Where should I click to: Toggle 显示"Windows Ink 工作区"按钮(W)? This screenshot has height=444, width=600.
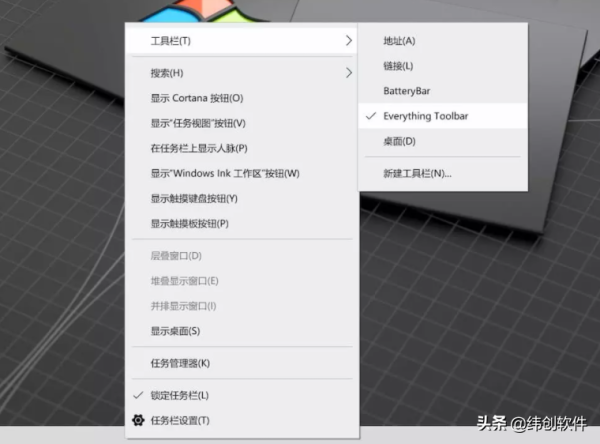coord(242,173)
